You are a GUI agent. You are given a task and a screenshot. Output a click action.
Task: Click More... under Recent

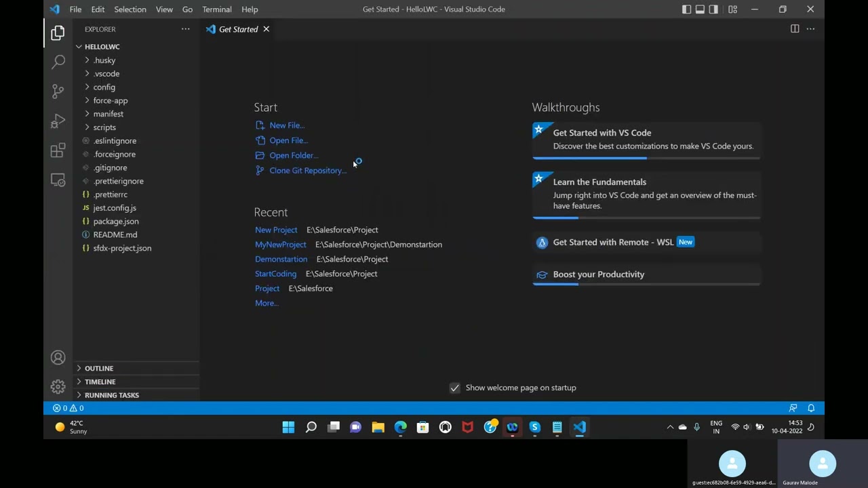(x=267, y=303)
